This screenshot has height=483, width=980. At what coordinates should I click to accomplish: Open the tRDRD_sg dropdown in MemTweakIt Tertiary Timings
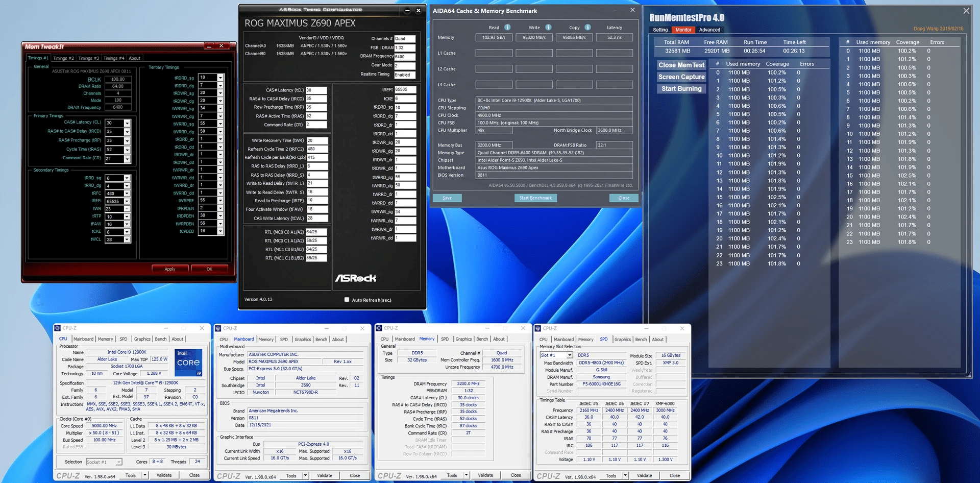point(220,78)
